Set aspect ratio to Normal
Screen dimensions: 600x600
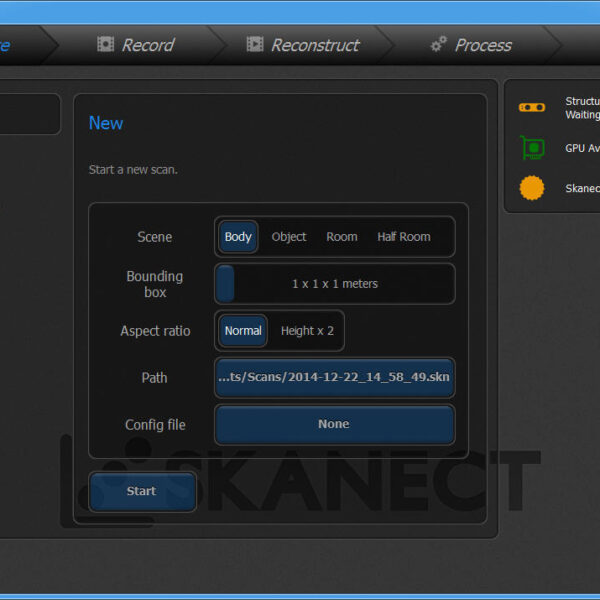pos(243,331)
